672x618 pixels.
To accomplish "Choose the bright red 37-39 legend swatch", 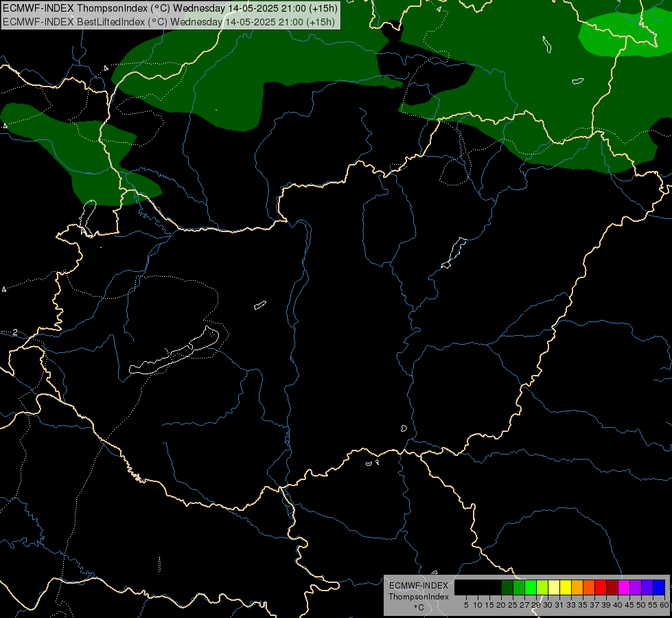I will coord(601,587).
